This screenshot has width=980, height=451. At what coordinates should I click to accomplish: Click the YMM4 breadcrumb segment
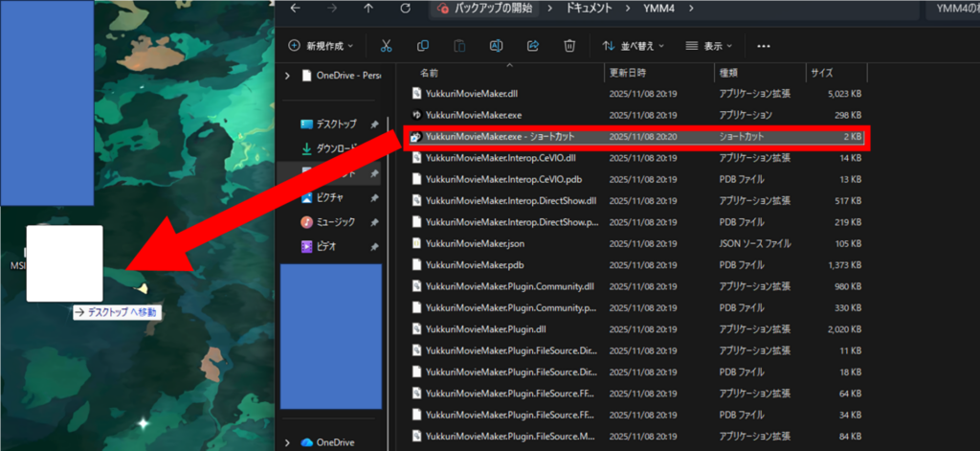tap(658, 9)
